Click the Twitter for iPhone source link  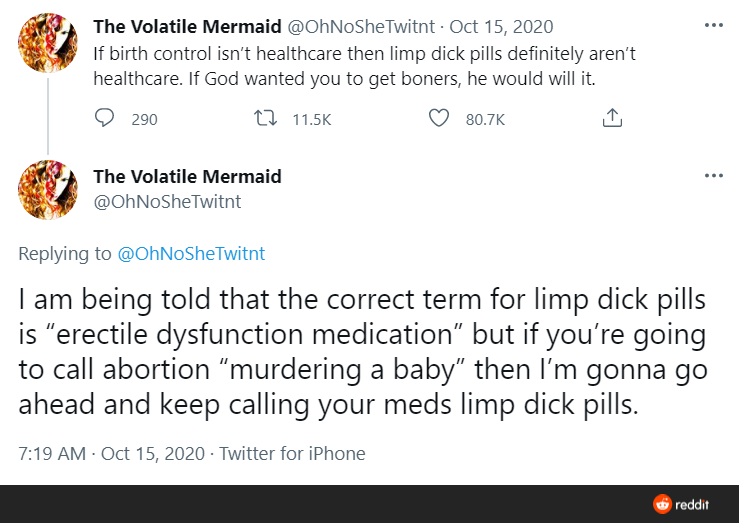[x=292, y=453]
